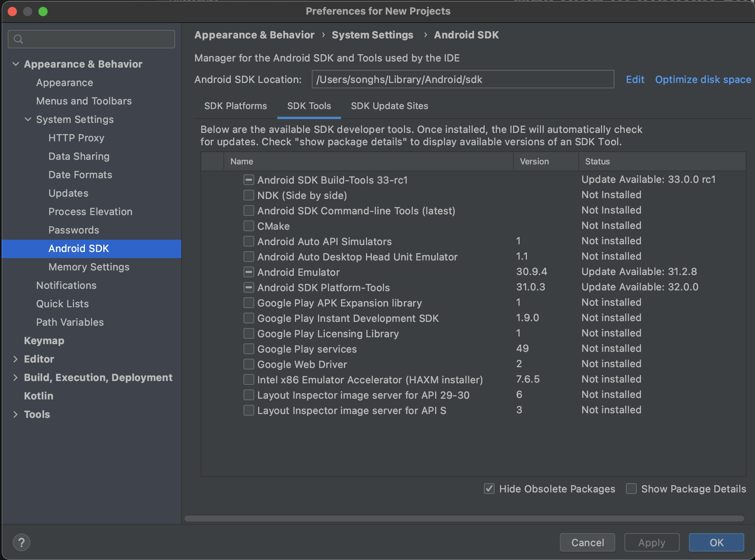Uncheck Hide Obsolete Packages
The height and width of the screenshot is (560, 755).
489,489
